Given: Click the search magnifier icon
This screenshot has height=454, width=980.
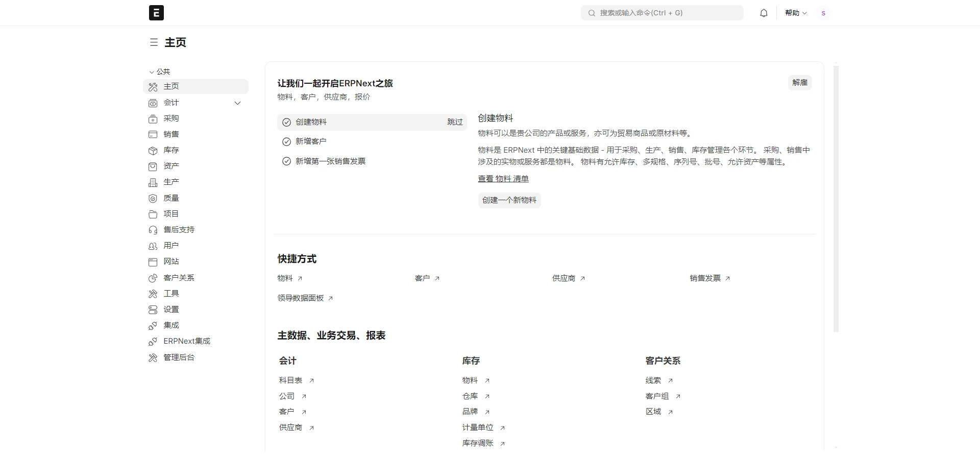Looking at the screenshot, I should pyautogui.click(x=592, y=13).
